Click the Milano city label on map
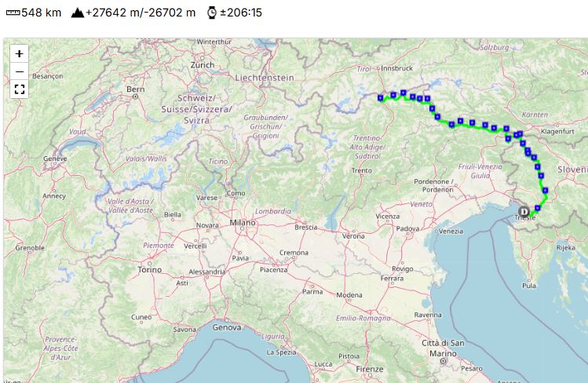Image resolution: width=588 pixels, height=383 pixels. (x=243, y=223)
